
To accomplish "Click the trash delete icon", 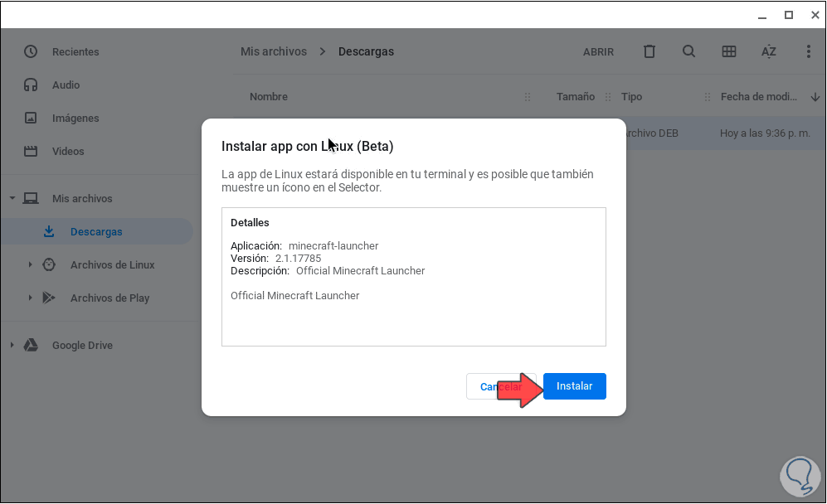I will 649,51.
